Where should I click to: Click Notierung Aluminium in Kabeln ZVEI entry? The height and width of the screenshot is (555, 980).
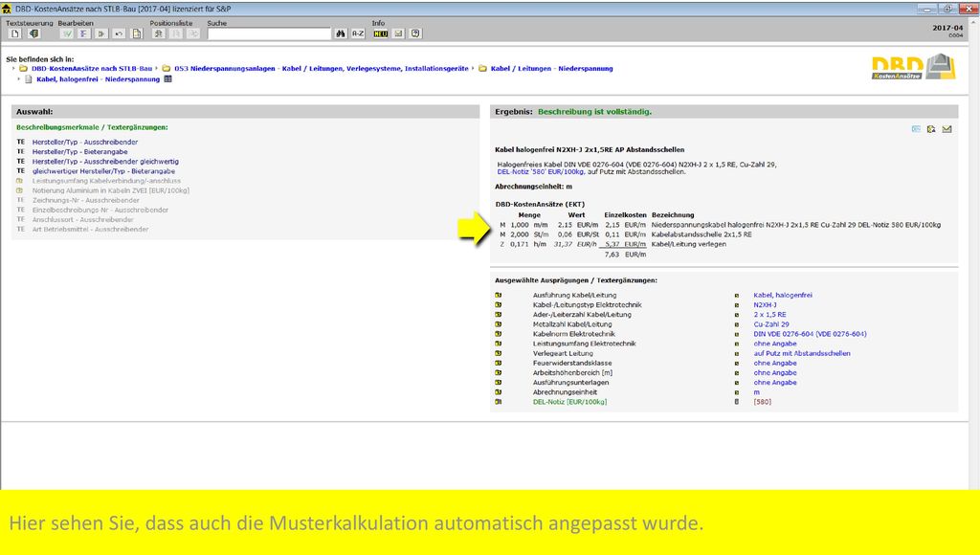(x=111, y=190)
